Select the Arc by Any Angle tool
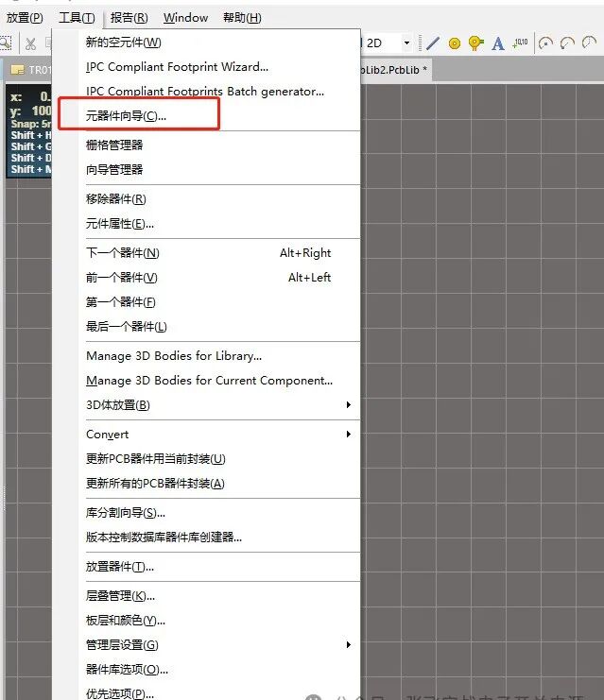Screen dimensions: 604x700 (589, 43)
